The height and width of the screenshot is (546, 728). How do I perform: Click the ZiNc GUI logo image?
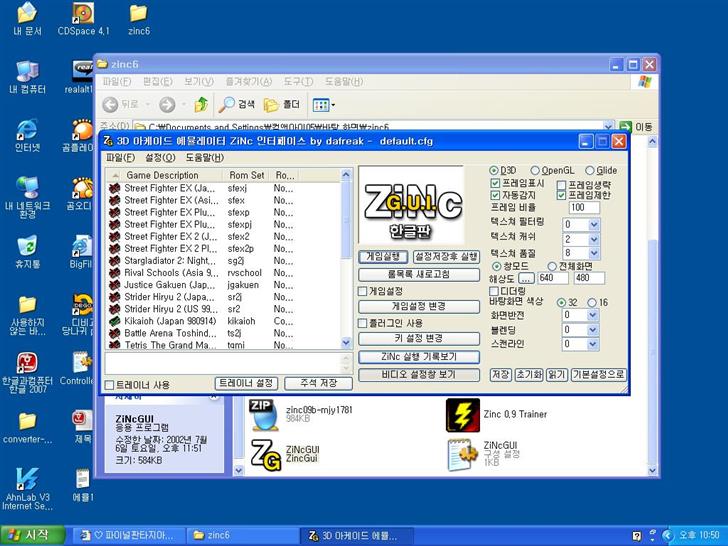411,205
